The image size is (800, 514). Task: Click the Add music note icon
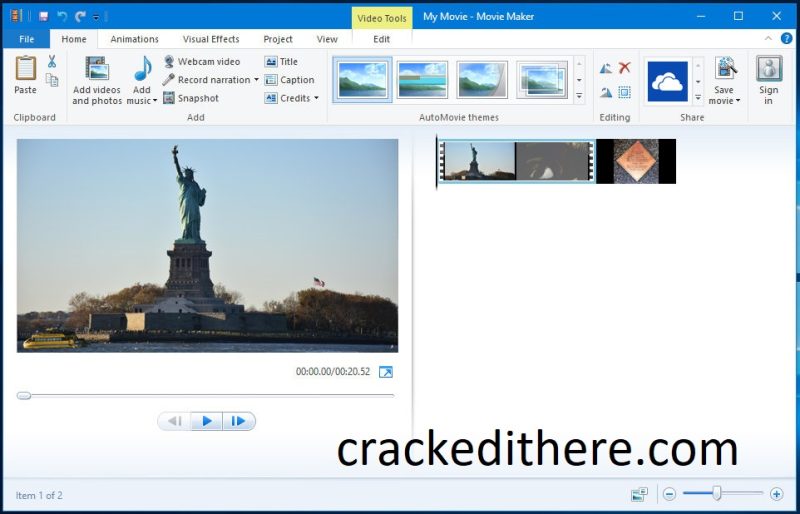coord(143,69)
